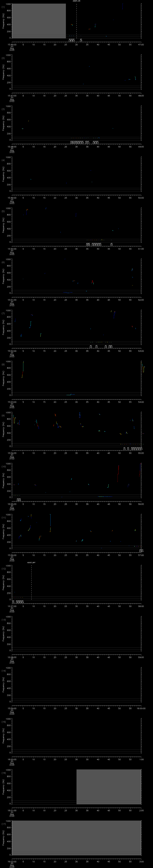Image resolution: width=153 pixels, height=868 pixels.
Task: Select the panel (12) number label
Action: [x=3, y=568]
